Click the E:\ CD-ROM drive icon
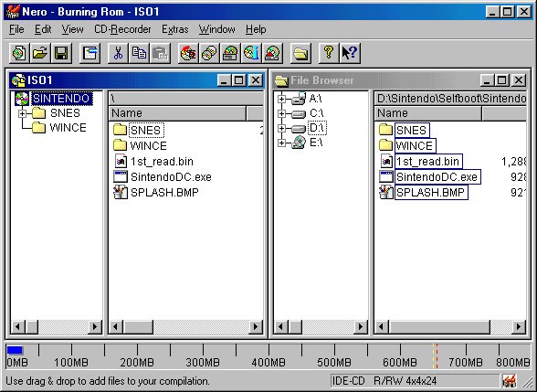537x392 pixels. [299, 143]
